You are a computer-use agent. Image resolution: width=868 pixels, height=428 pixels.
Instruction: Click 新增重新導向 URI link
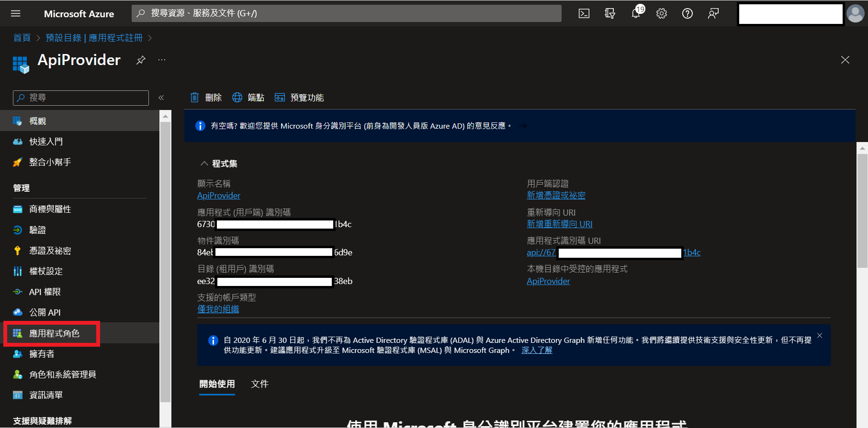pos(560,224)
